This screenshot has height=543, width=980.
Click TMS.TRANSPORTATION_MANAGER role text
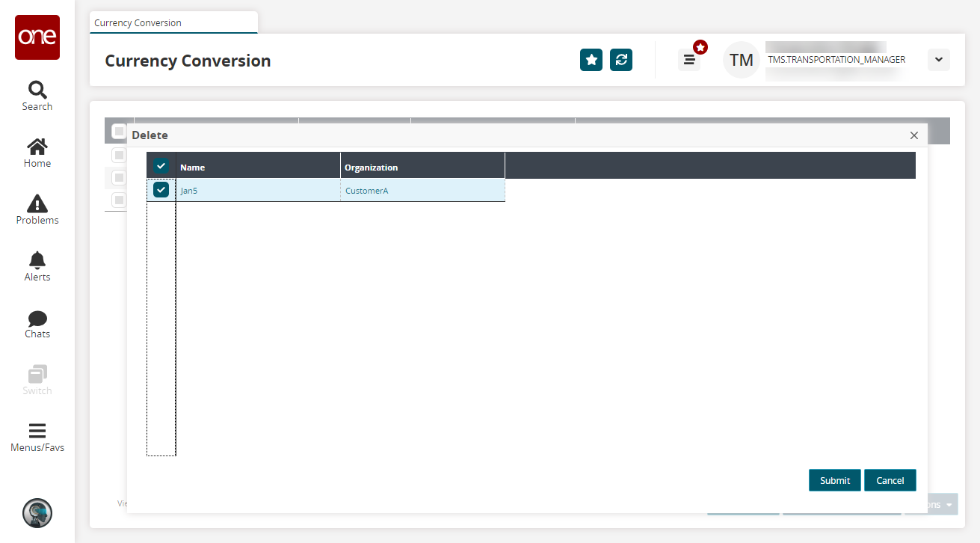(x=836, y=60)
